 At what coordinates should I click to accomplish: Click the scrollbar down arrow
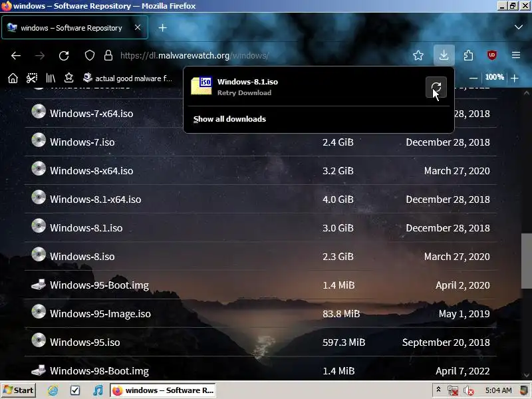526,375
